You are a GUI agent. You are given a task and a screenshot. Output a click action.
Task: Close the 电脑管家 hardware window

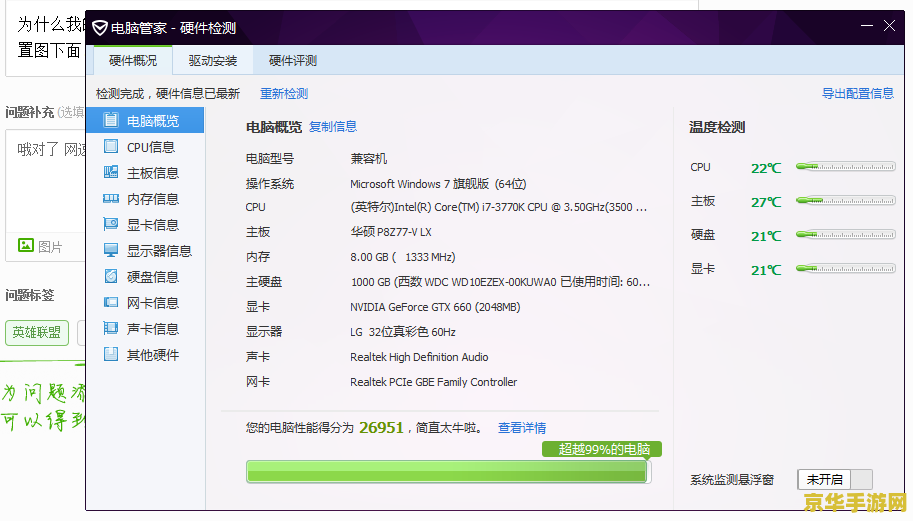889,26
